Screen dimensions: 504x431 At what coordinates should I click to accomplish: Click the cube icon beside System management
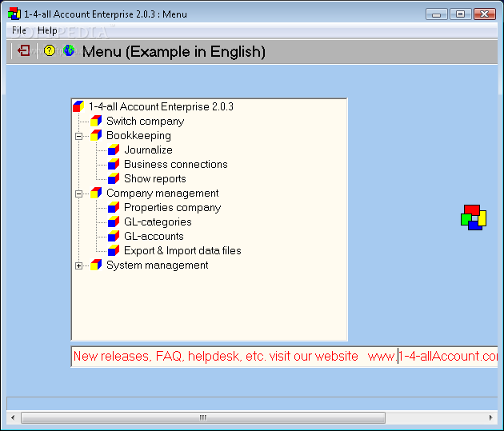click(96, 265)
